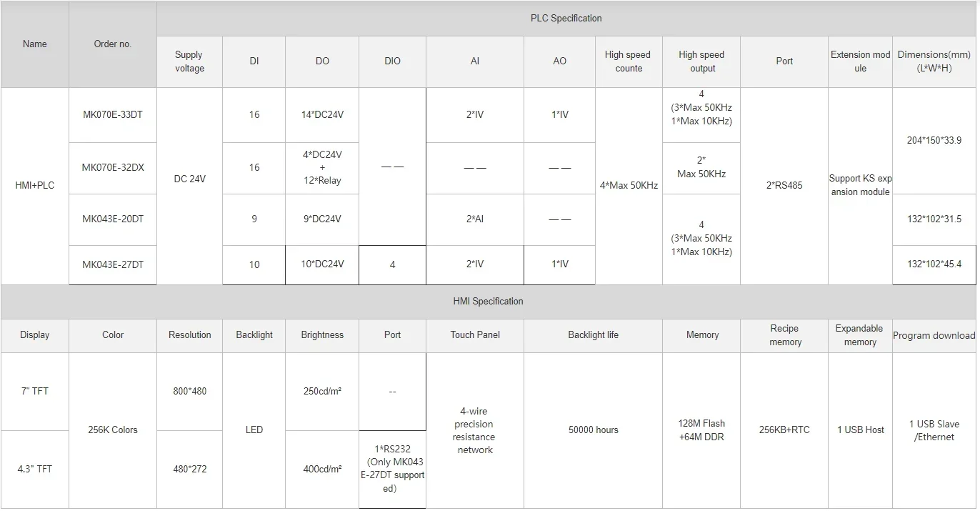This screenshot has height=511, width=980.
Task: Click the MK070E-33DT order number cell
Action: coord(113,115)
